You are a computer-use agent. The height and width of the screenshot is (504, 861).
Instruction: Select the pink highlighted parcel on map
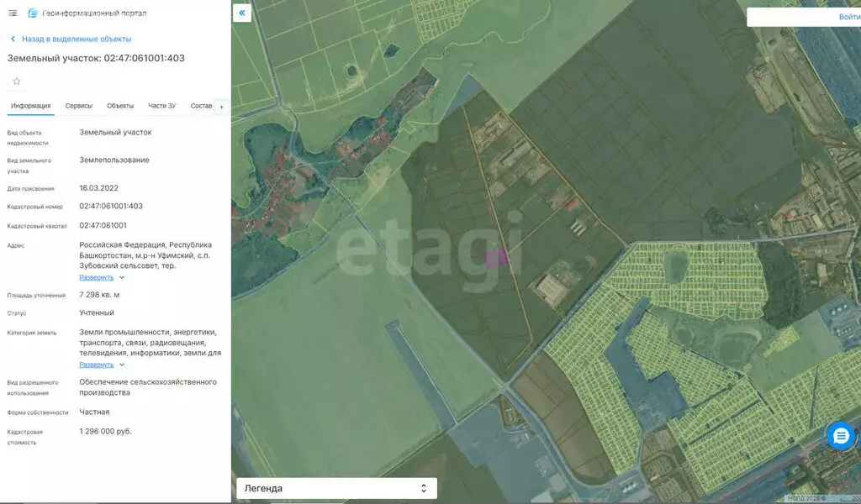[496, 257]
